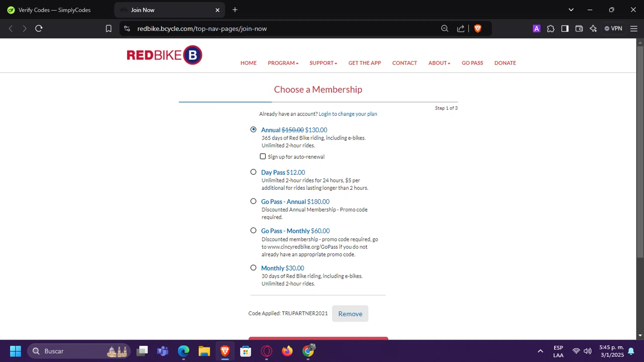Click the Red Bike B logo
The image size is (644, 362).
point(164,55)
